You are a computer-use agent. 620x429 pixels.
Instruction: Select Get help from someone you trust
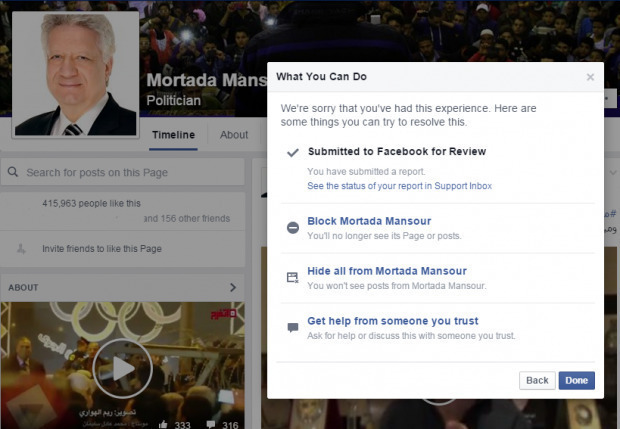393,321
